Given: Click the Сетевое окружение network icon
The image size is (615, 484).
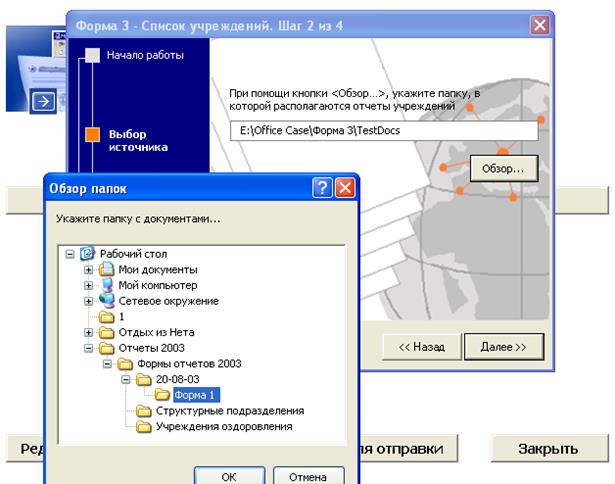Looking at the screenshot, I should (106, 301).
